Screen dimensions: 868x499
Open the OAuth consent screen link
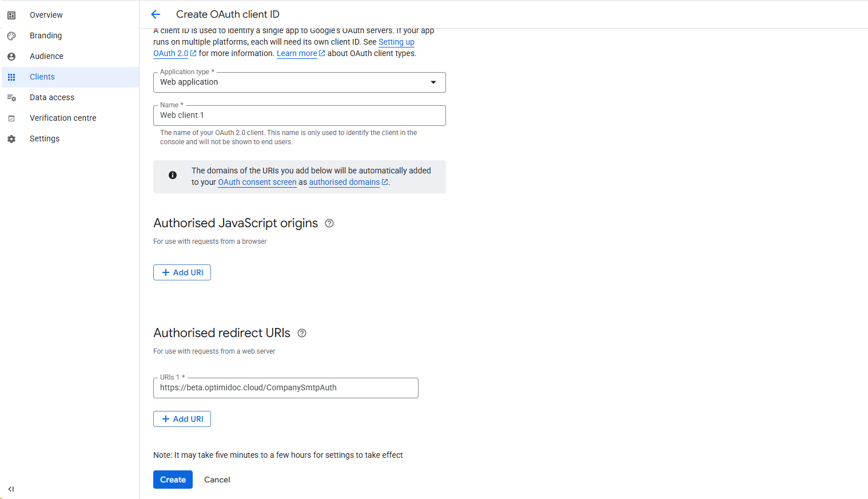tap(257, 182)
